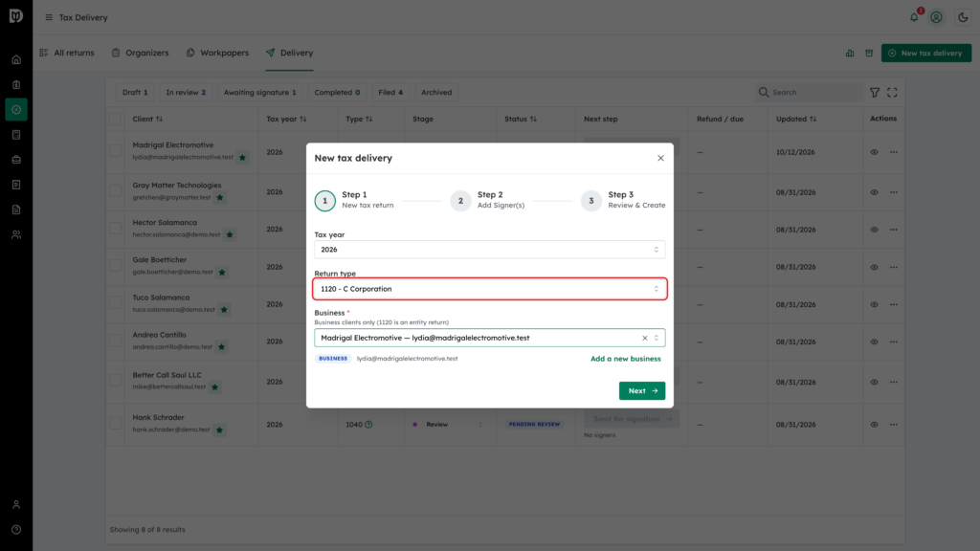Clear the selected Business value
The image size is (980, 551).
click(644, 338)
